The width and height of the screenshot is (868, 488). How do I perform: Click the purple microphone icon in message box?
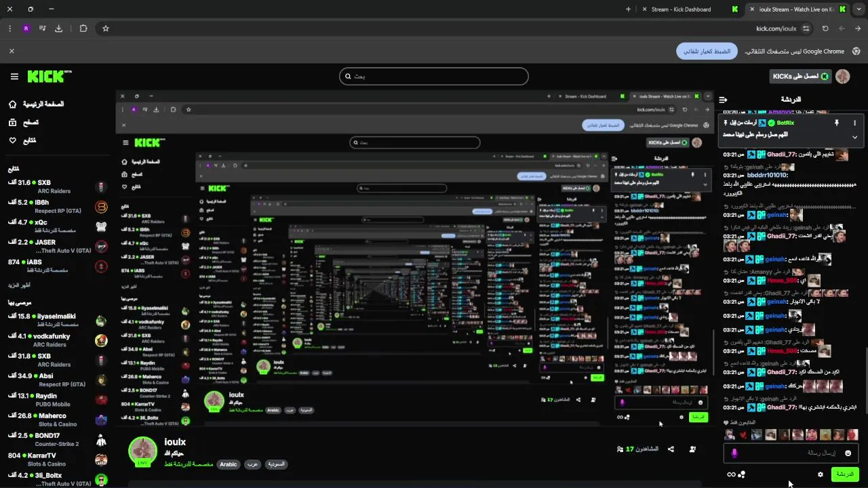(734, 453)
